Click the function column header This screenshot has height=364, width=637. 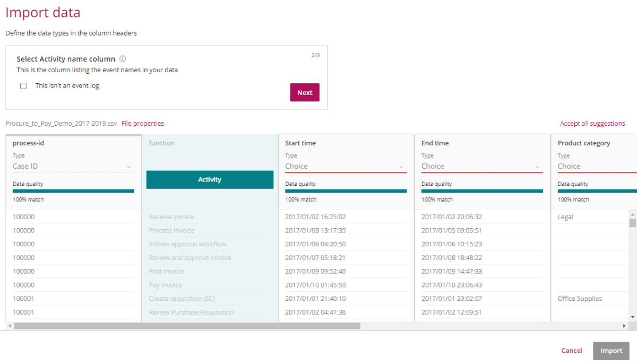pyautogui.click(x=162, y=143)
